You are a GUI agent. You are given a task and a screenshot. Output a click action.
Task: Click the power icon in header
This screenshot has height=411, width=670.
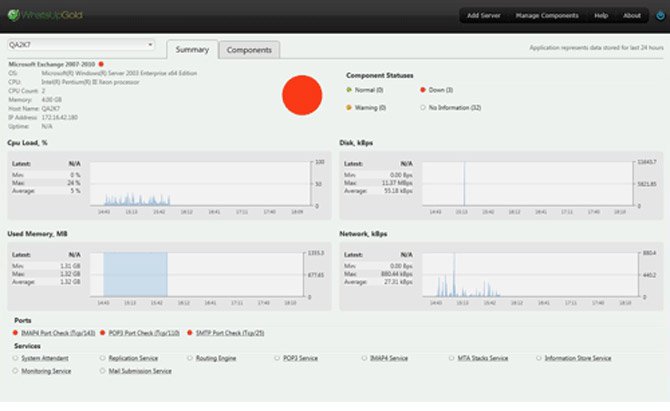(660, 16)
